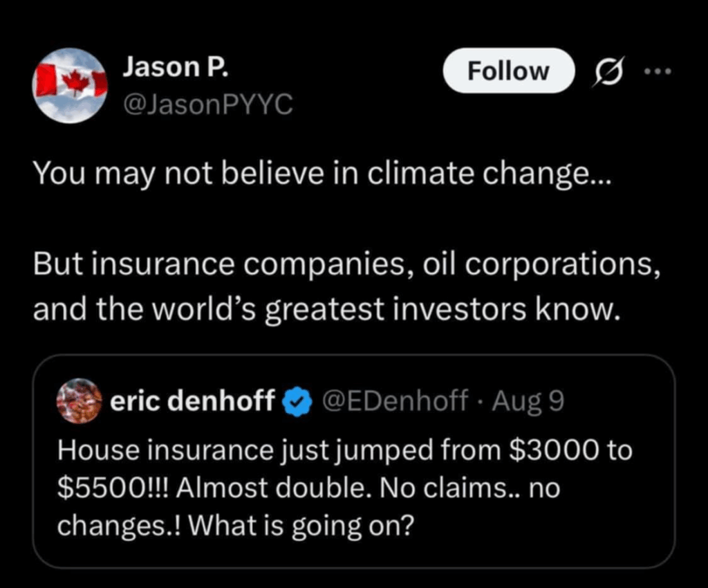Click the @EDenhoff handle
The height and width of the screenshot is (588, 708).
click(x=391, y=401)
